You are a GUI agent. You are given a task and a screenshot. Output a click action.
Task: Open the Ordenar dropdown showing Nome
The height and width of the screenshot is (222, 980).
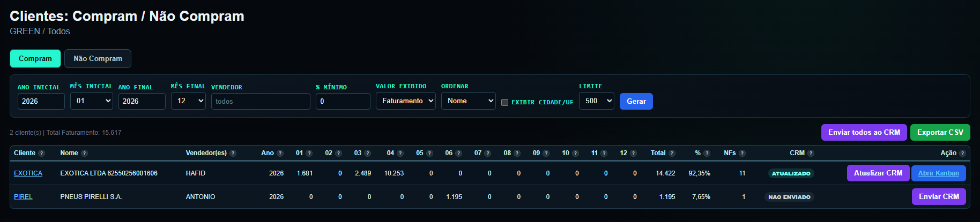(469, 101)
